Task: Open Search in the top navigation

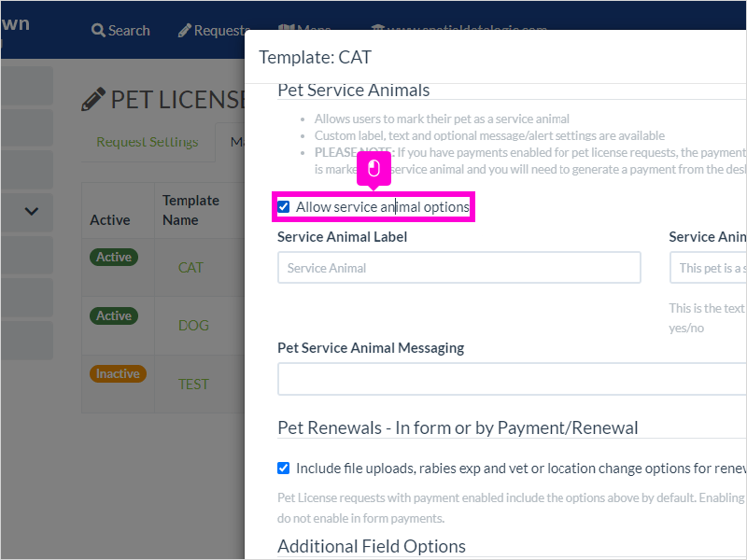Action: [120, 31]
